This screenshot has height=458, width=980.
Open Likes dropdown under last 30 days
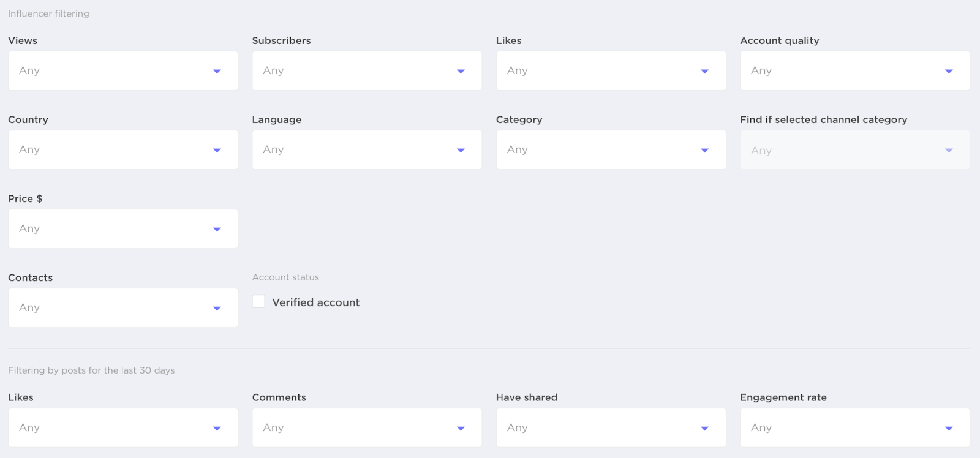coord(123,427)
